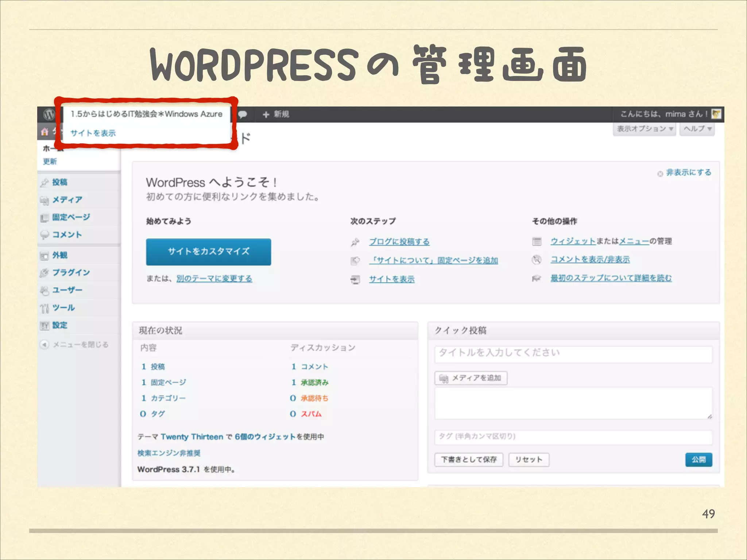Click the メディアを追加 button
This screenshot has width=747, height=560.
[471, 378]
